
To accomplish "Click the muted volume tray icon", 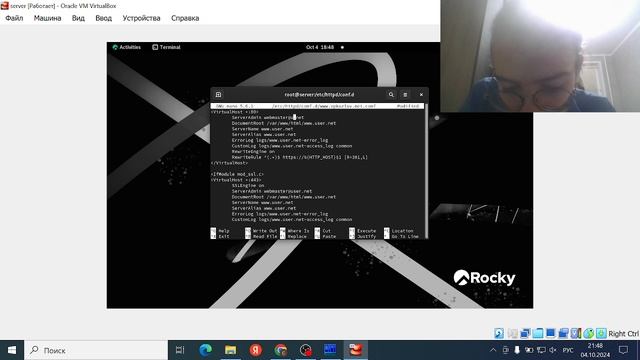I will (x=553, y=350).
